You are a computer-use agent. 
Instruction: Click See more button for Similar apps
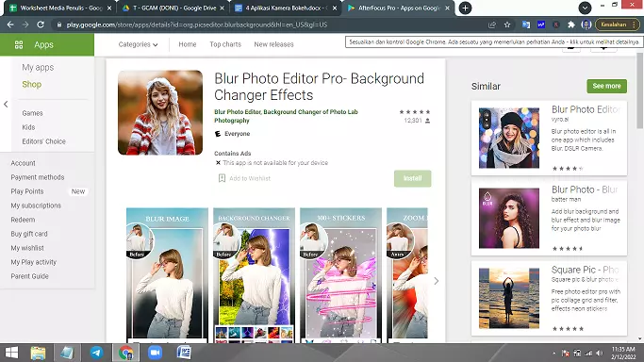point(606,86)
